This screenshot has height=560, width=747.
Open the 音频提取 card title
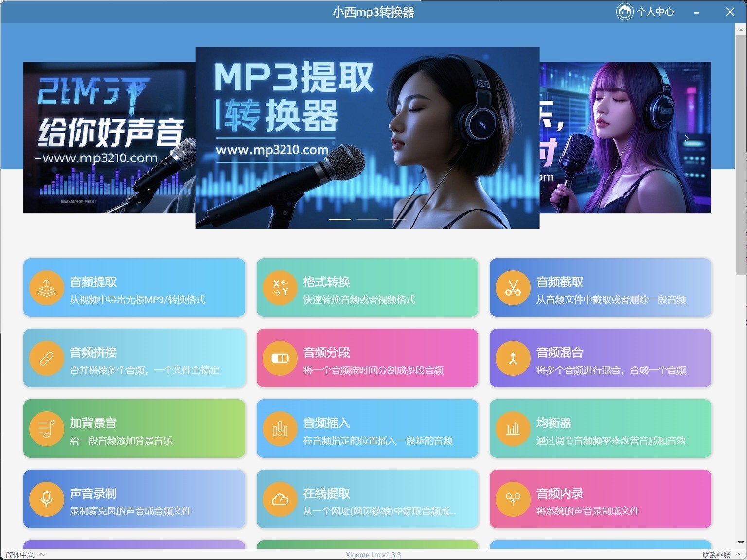93,282
